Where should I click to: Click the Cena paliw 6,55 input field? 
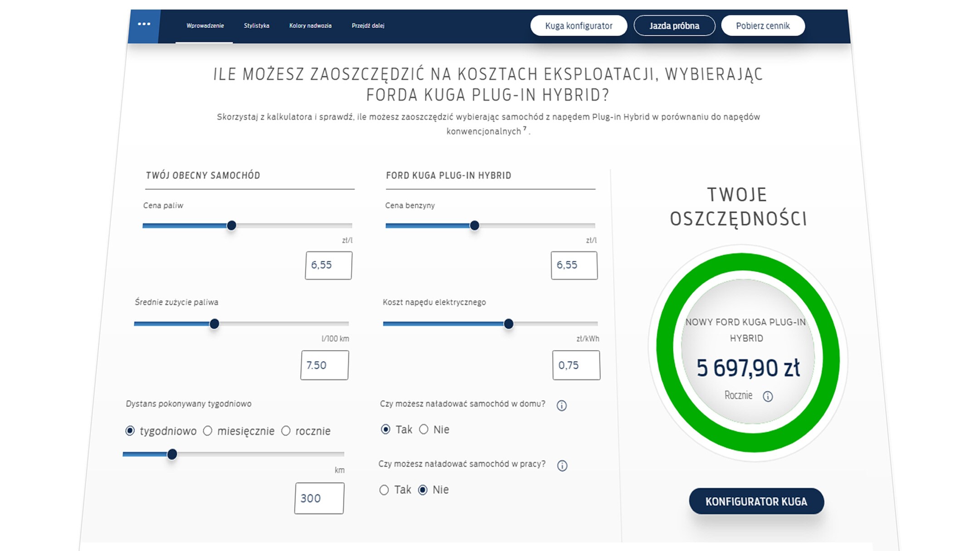click(x=328, y=265)
